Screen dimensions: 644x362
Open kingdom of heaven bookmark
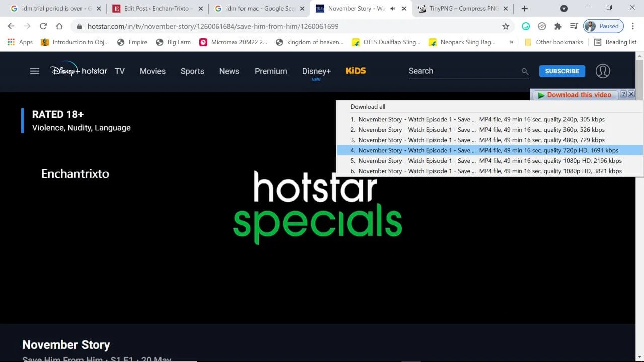click(310, 42)
